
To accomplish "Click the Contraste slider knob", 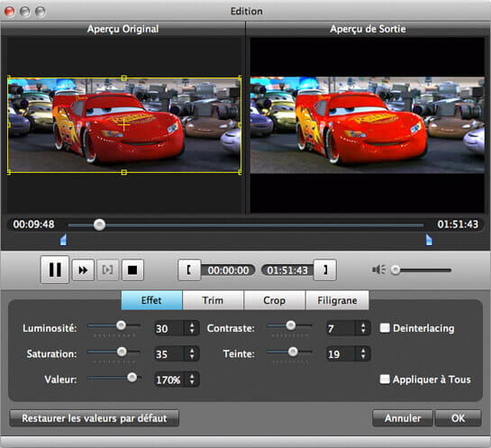I will click(291, 325).
